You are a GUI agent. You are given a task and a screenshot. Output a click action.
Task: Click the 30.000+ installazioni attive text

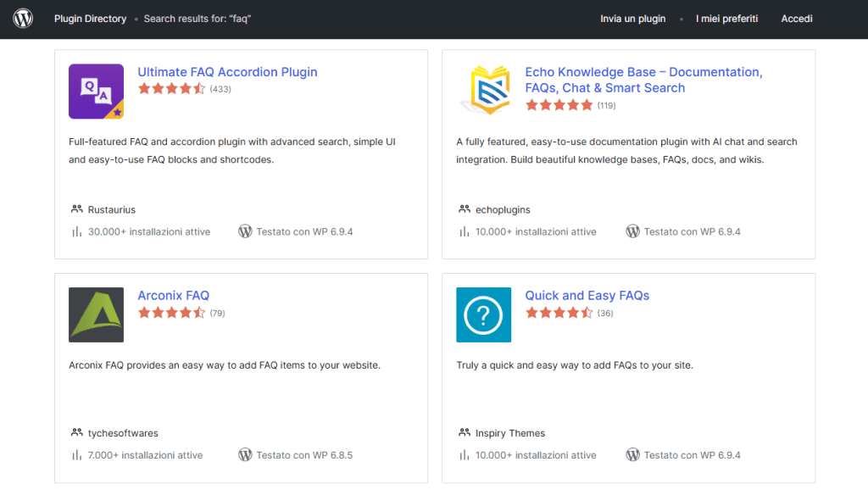tap(149, 232)
